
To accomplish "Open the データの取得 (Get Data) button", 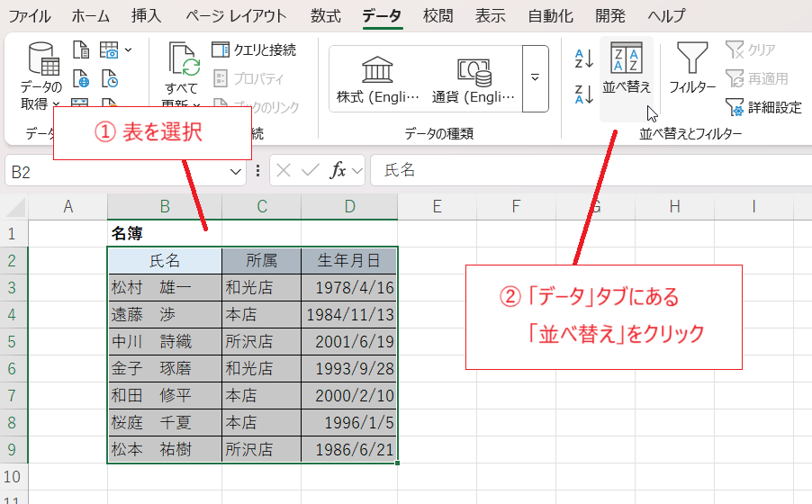I will [41, 76].
